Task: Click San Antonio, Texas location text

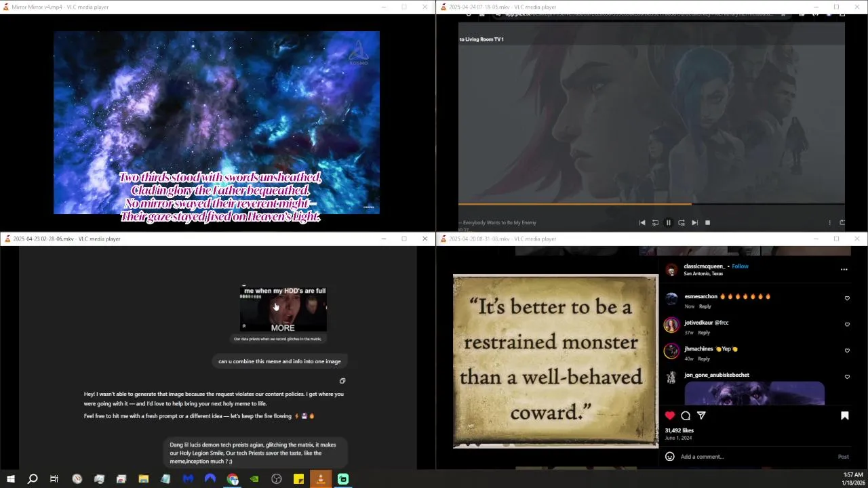Action: coord(703,274)
